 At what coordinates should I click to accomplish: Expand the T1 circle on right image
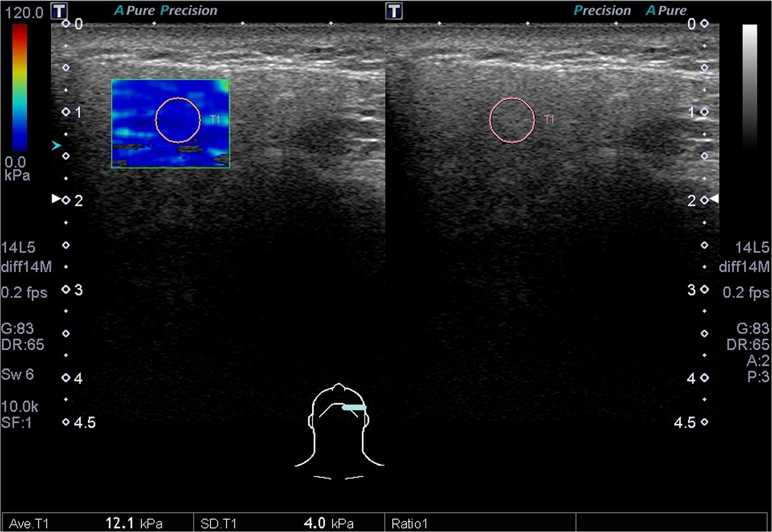tap(512, 120)
